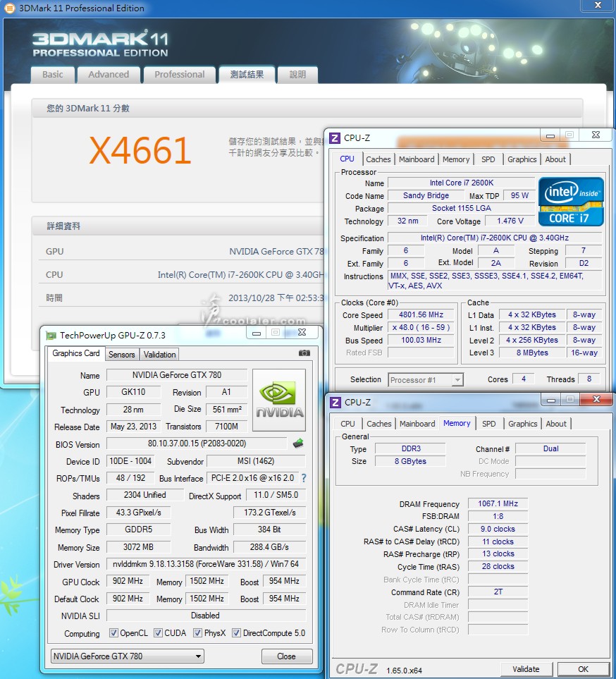
Task: Click the Core Voltage 1.476 V value
Action: [510, 221]
